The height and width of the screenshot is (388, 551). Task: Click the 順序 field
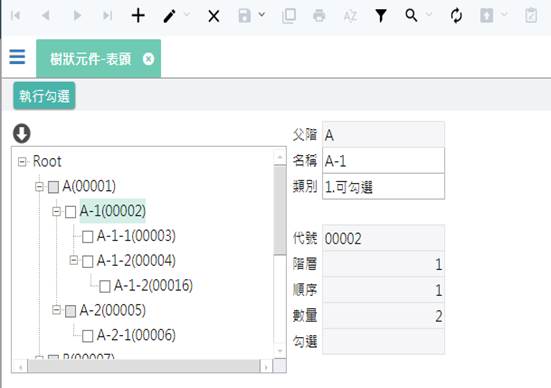click(x=383, y=290)
